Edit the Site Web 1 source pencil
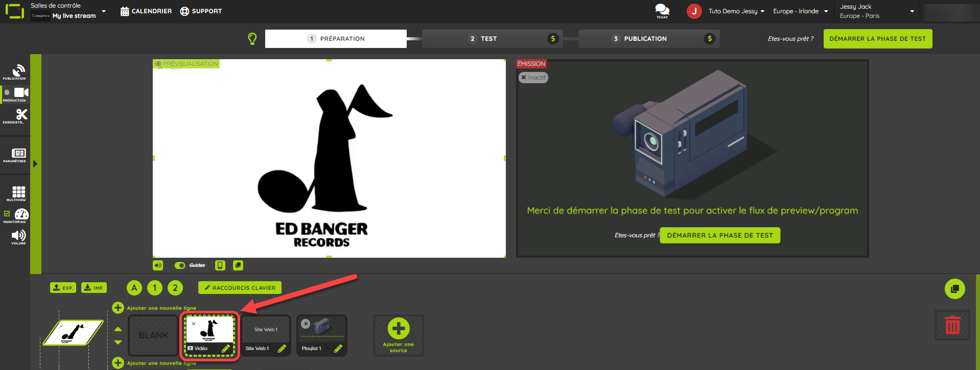Screen dimensions: 980x370 (282, 349)
